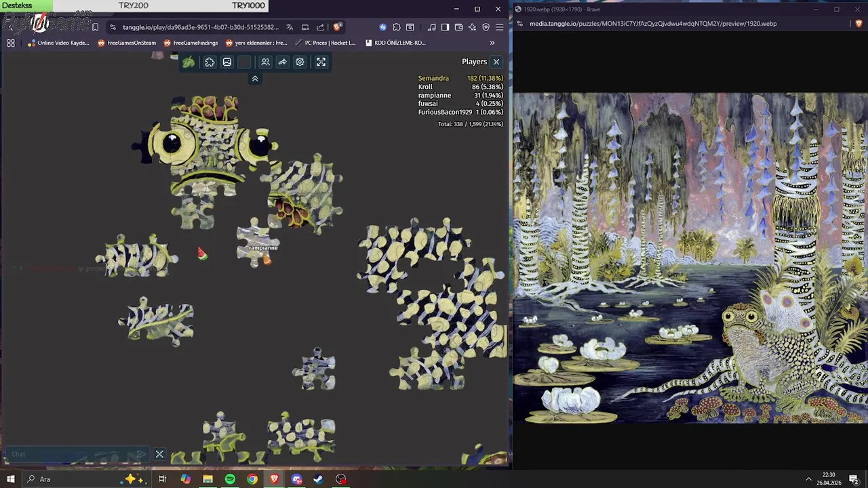
Task: Open Task View on taskbar
Action: click(163, 479)
